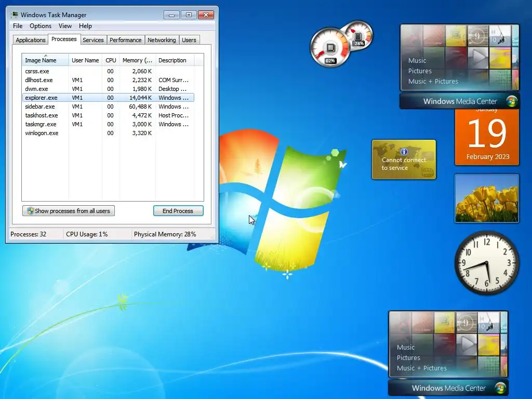Click the CPU Usage: 1% status entry
The image size is (532, 399).
87,234
